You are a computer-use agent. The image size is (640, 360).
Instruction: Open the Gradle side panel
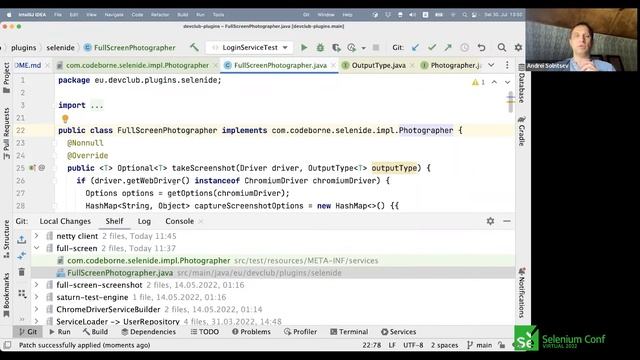pyautogui.click(x=521, y=131)
